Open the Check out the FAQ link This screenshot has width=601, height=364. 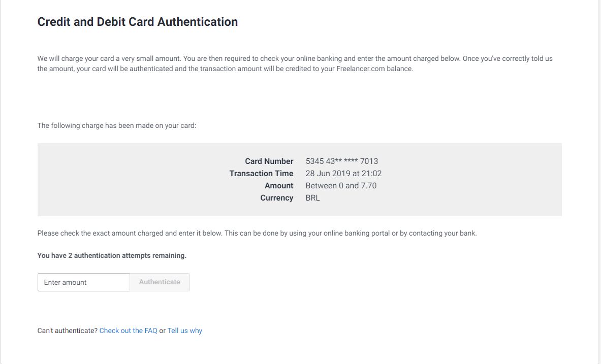tap(128, 330)
